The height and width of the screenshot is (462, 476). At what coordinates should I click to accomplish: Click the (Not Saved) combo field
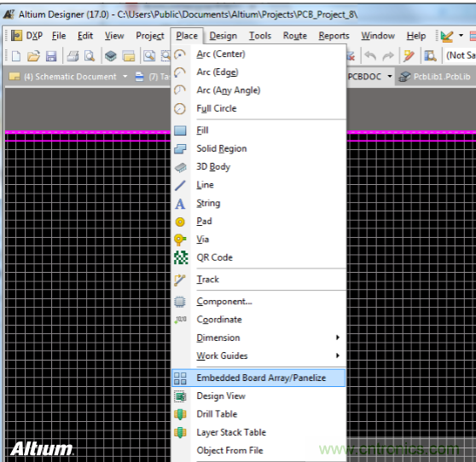point(460,55)
